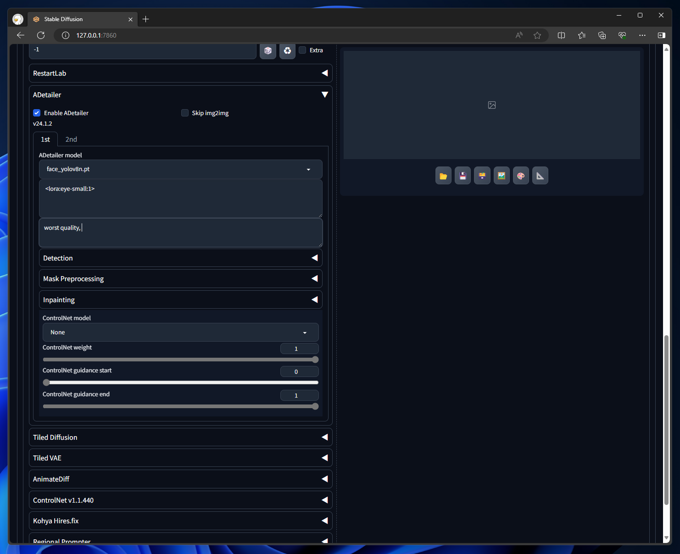Reload the browser page

click(x=41, y=35)
